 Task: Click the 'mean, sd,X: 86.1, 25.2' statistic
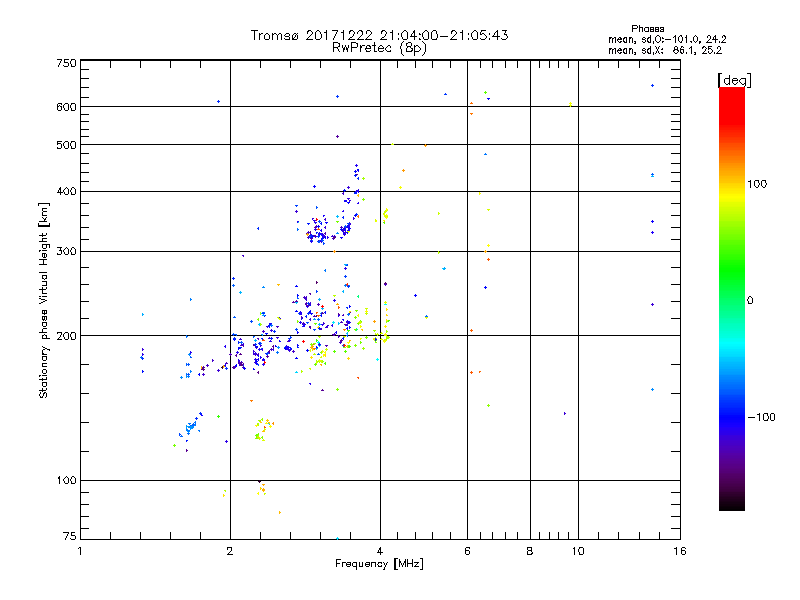tap(665, 50)
